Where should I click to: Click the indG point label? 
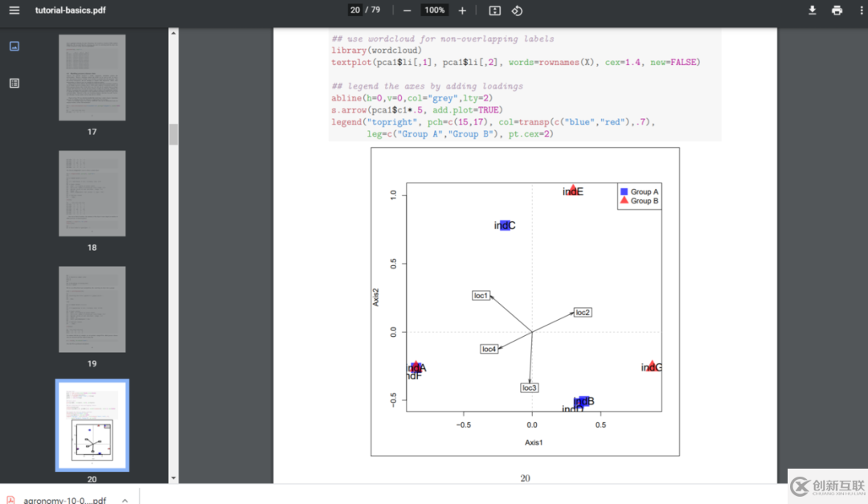pyautogui.click(x=651, y=367)
